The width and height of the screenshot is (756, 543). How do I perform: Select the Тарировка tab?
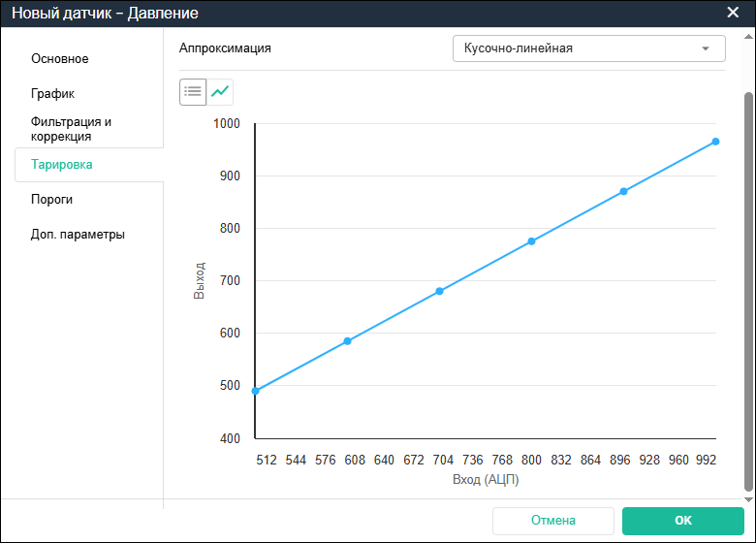click(62, 165)
